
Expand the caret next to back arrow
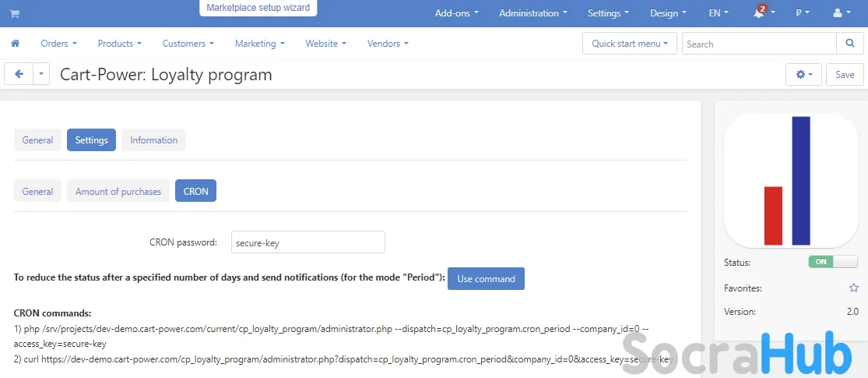coord(41,74)
